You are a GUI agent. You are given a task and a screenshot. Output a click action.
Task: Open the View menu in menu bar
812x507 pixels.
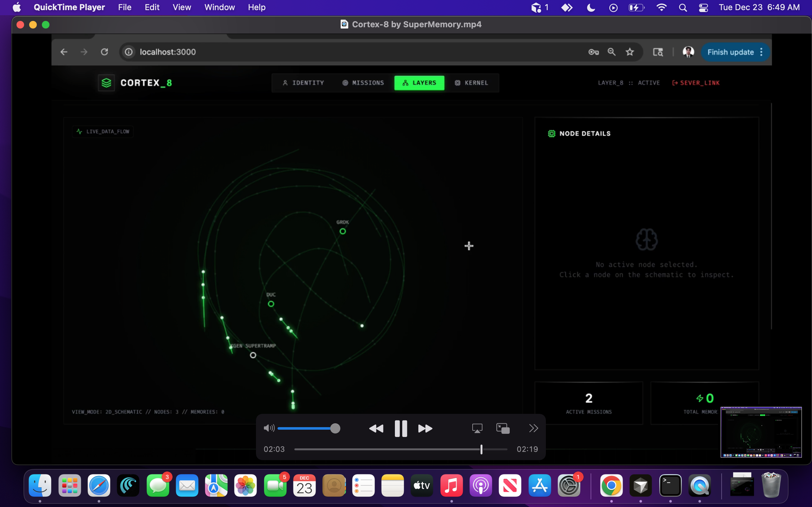click(181, 7)
